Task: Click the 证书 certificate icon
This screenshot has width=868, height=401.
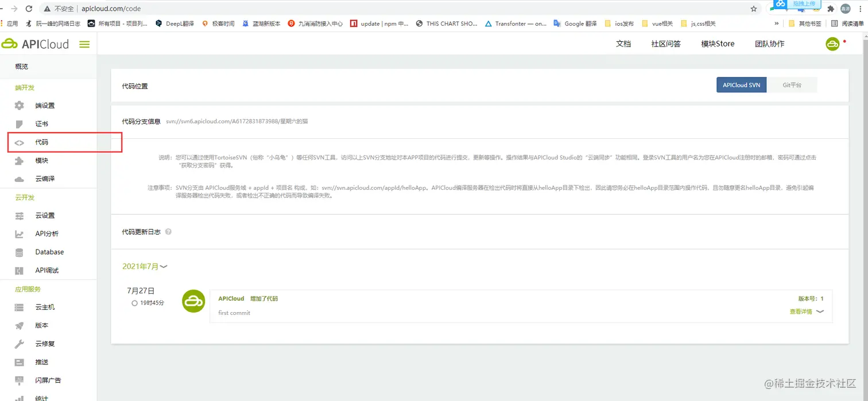Action: [x=20, y=124]
